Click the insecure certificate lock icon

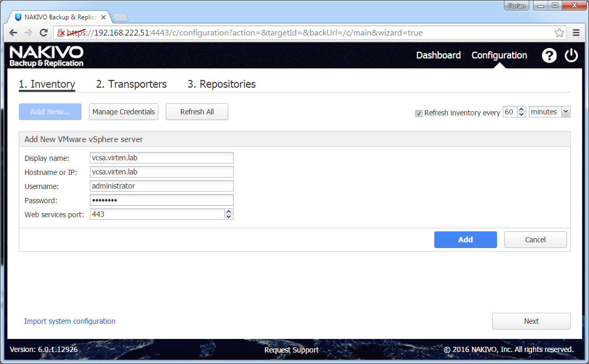pyautogui.click(x=61, y=33)
